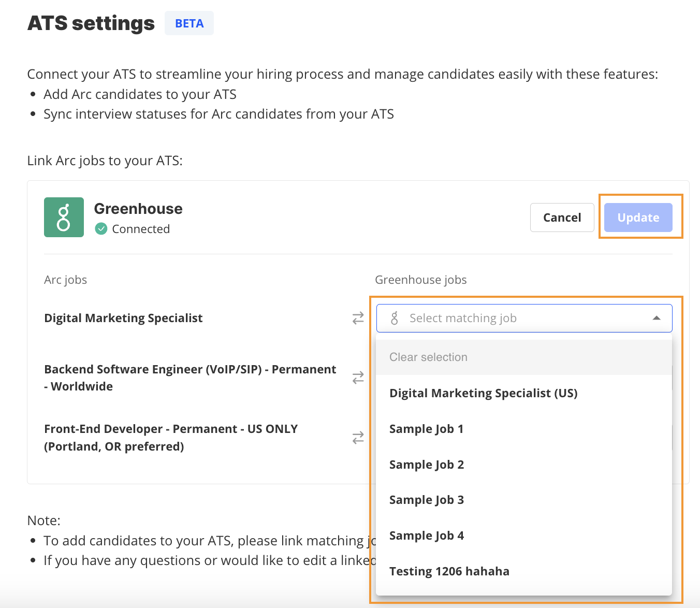
Task: Click Connect your ATS intro sentence
Action: click(343, 74)
